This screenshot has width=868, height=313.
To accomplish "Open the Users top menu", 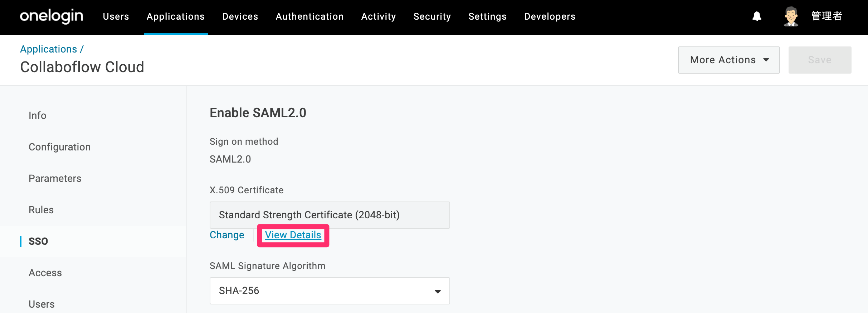I will pyautogui.click(x=116, y=16).
